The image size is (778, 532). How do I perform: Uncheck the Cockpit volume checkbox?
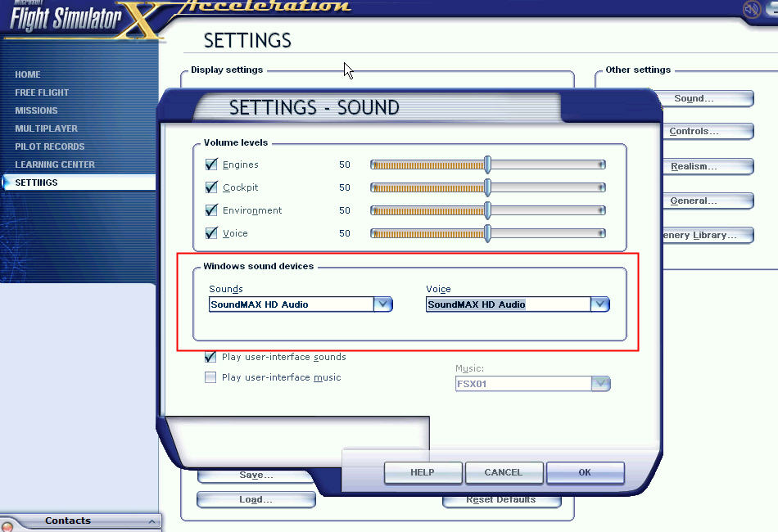(x=211, y=187)
